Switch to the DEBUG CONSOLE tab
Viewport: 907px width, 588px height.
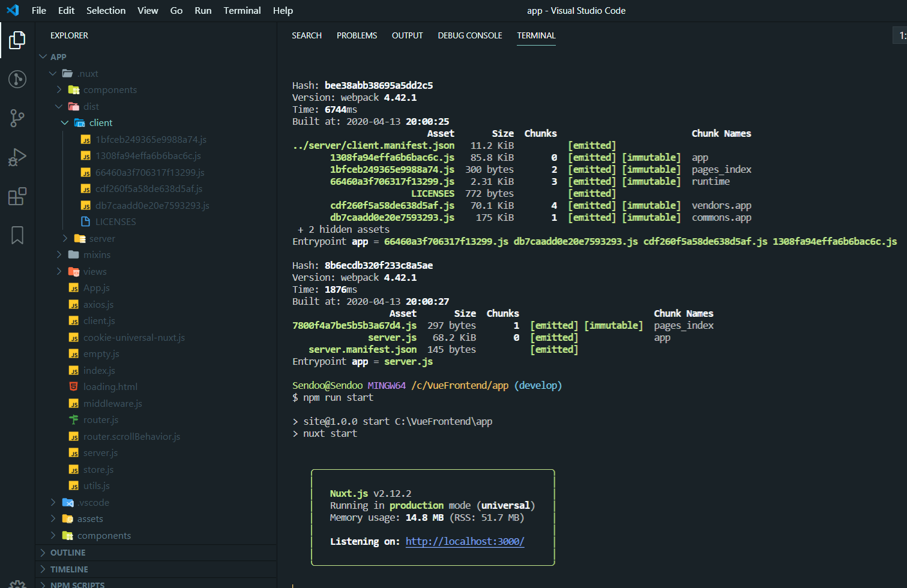point(470,35)
